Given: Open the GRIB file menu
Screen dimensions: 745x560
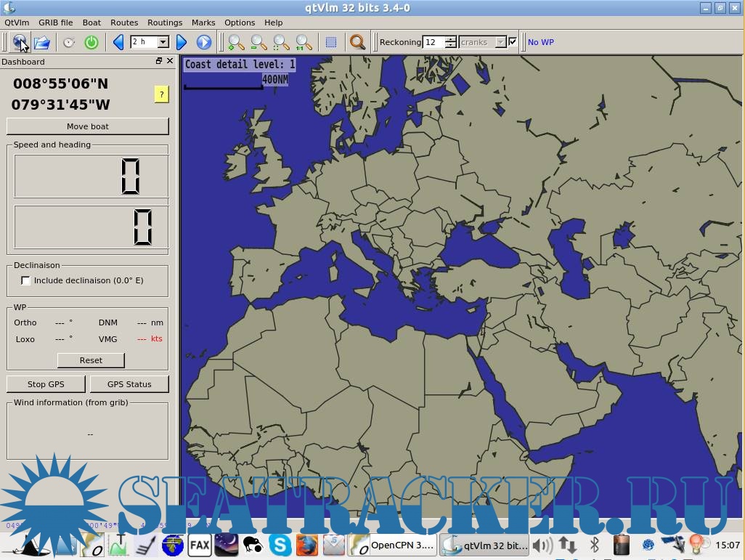Looking at the screenshot, I should pyautogui.click(x=55, y=23).
